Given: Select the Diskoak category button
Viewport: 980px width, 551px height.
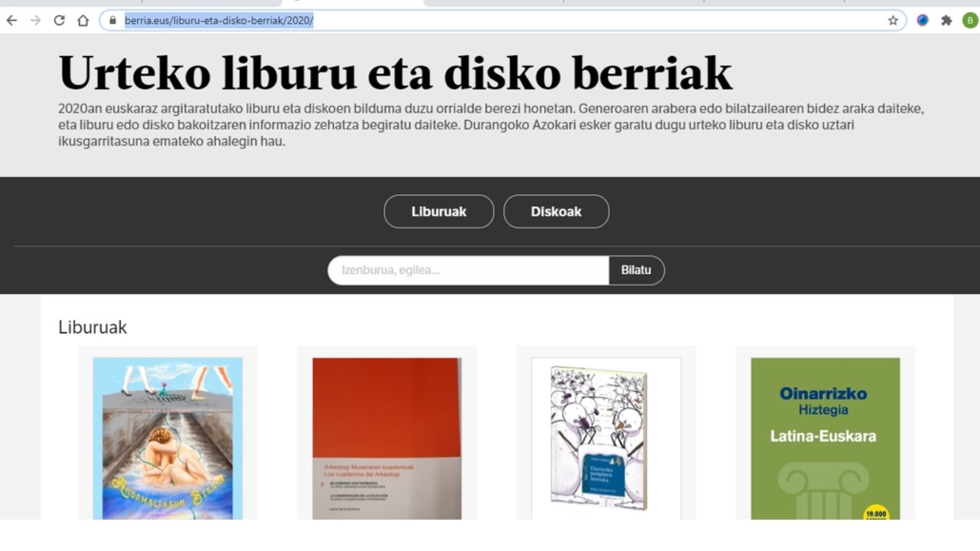Looking at the screenshot, I should [557, 211].
